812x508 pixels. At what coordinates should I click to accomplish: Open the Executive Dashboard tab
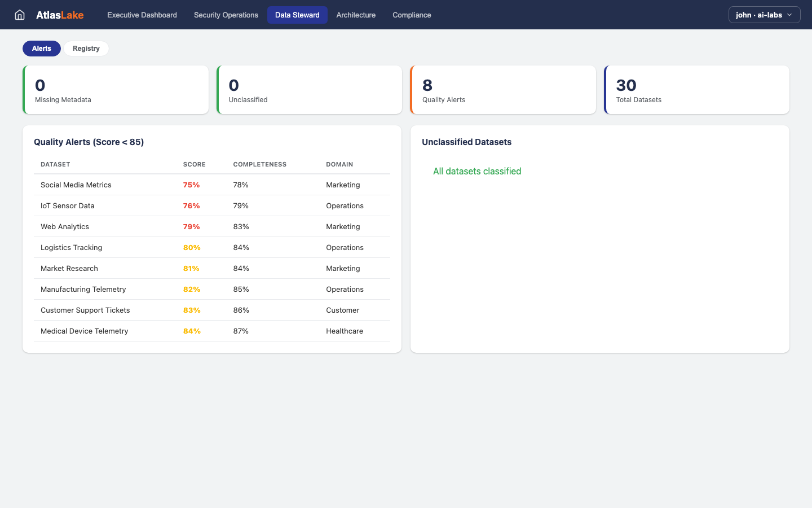pyautogui.click(x=142, y=15)
